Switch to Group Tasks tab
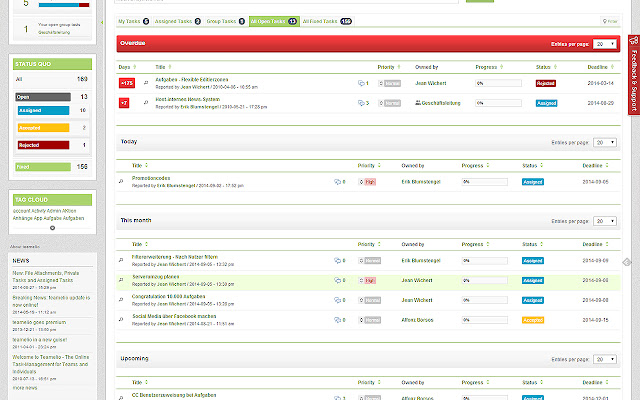Screen dimensions: 640x400 click(x=224, y=20)
